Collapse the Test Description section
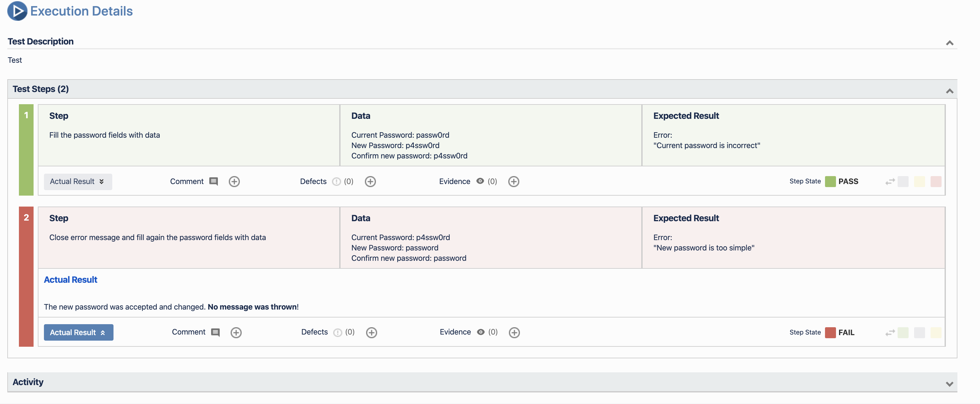980x404 pixels. (949, 43)
